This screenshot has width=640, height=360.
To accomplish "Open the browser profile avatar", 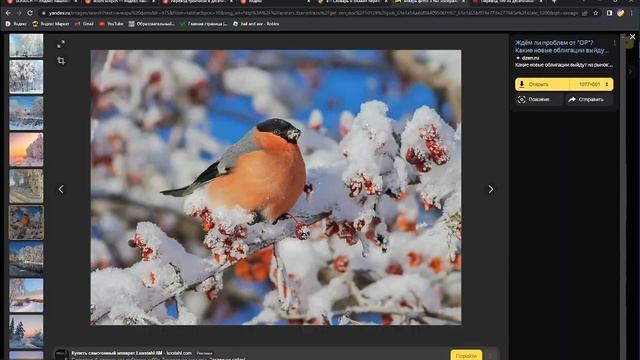I will point(620,13).
